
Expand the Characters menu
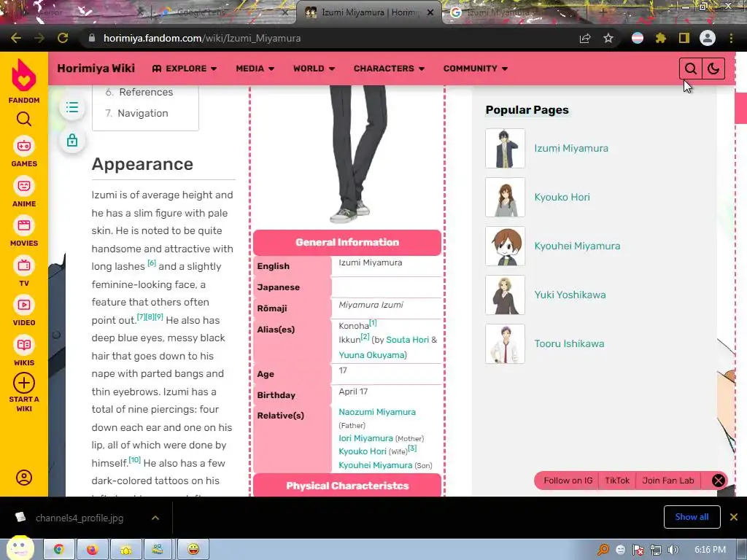click(x=389, y=69)
